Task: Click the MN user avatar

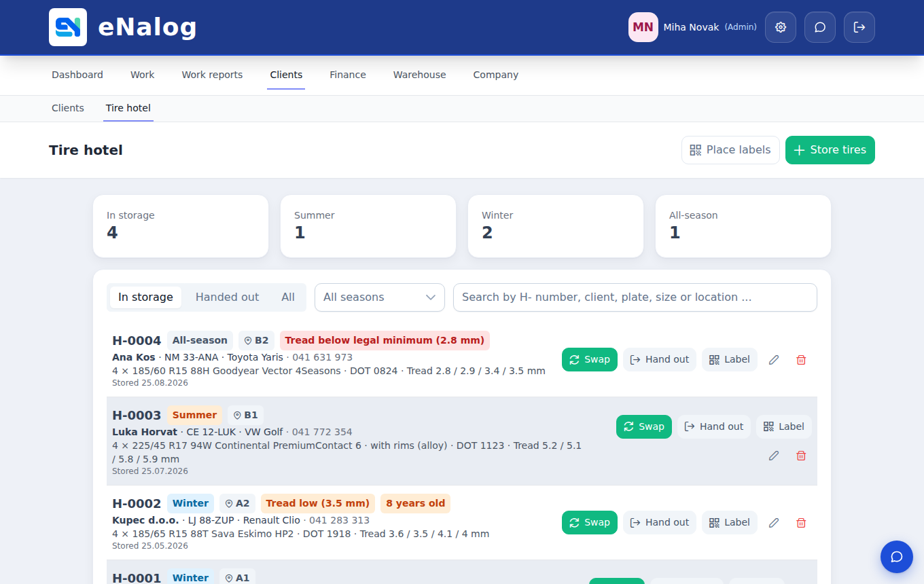Action: (x=643, y=27)
